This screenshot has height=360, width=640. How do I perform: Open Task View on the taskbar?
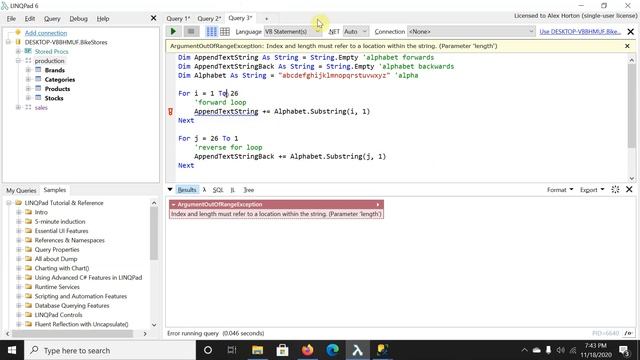coord(232,350)
